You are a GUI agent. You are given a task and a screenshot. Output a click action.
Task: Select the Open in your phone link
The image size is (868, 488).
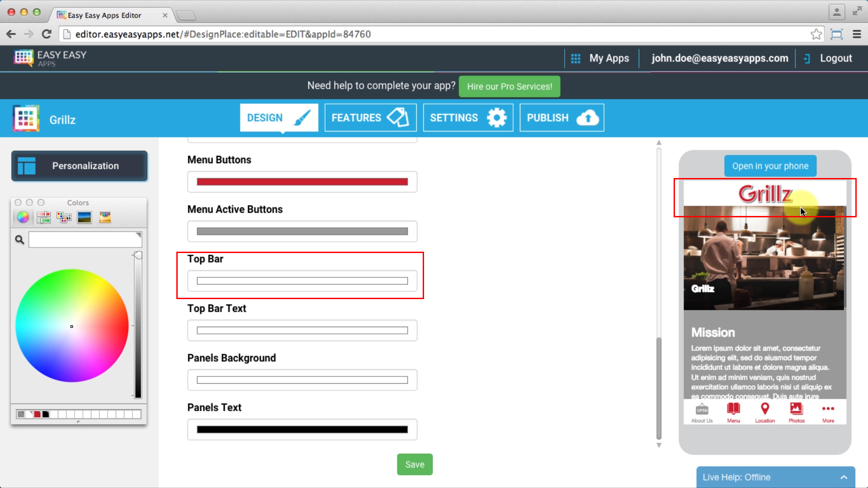coord(770,166)
